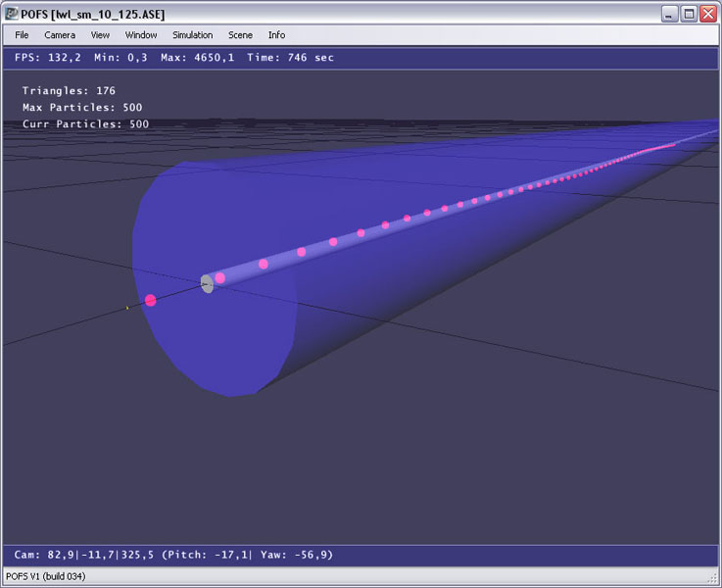The width and height of the screenshot is (722, 588).
Task: Maximize the POFS window
Action: click(689, 14)
